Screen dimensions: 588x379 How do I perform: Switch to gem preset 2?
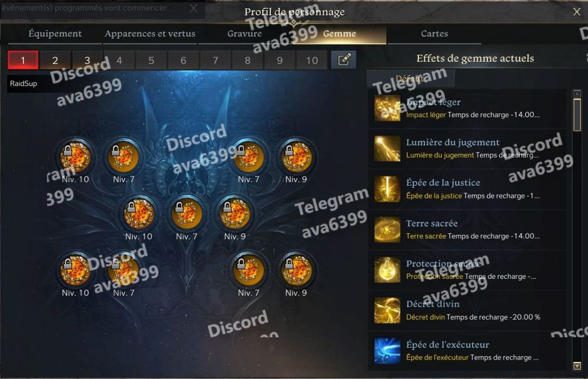click(x=55, y=60)
